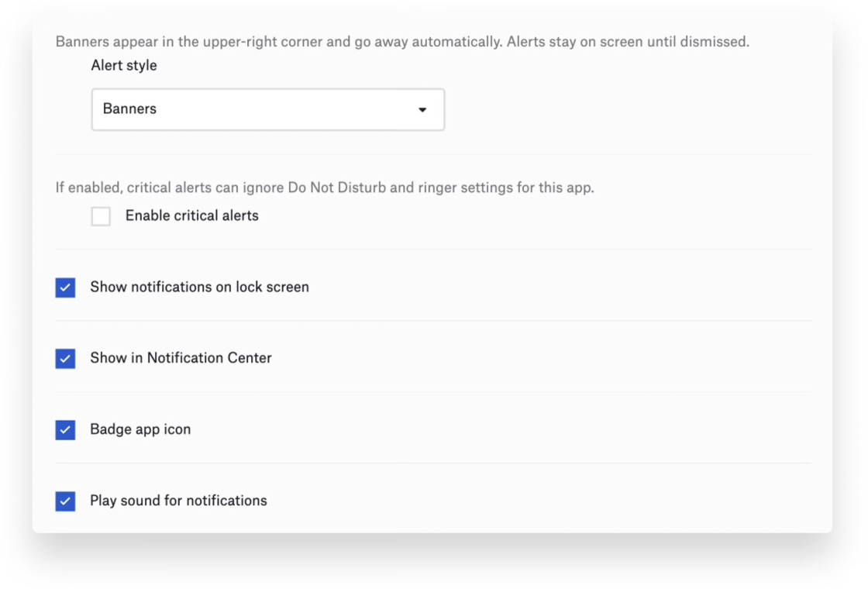Viewport: 868px width, 589px height.
Task: Click the blue checkmark icon for Play sound
Action: click(66, 501)
